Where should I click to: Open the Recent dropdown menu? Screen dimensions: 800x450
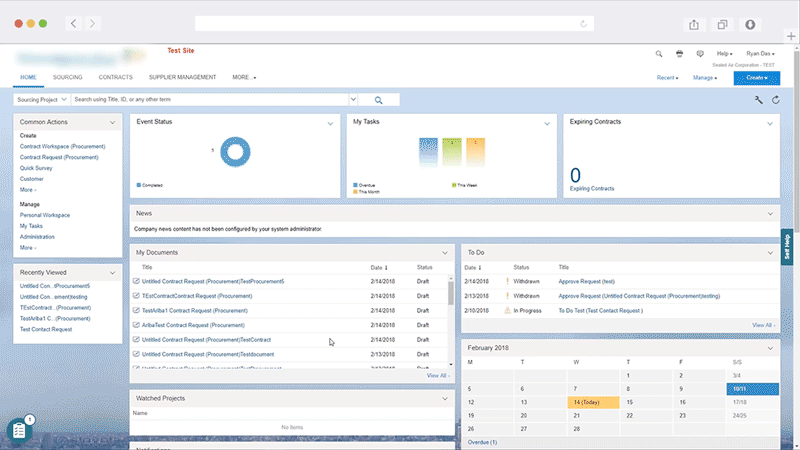(667, 78)
